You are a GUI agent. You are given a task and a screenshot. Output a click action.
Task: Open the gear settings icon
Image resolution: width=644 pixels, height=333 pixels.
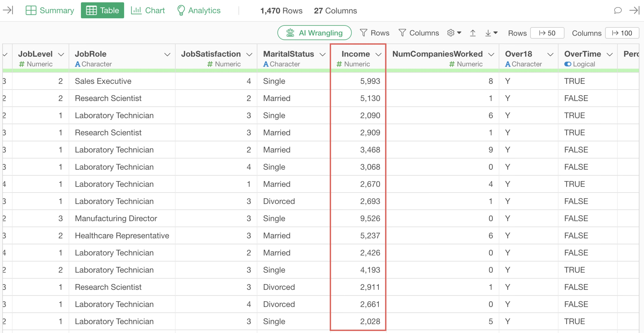[451, 33]
